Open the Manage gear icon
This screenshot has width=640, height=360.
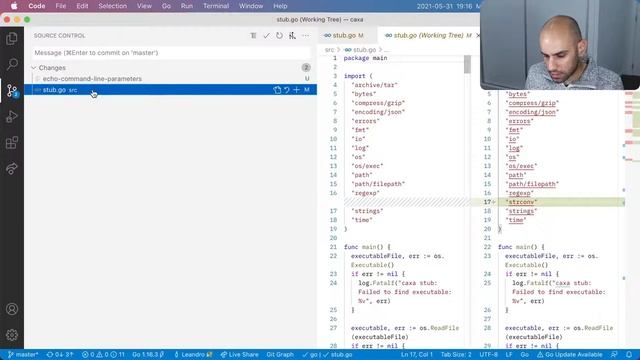click(12, 335)
